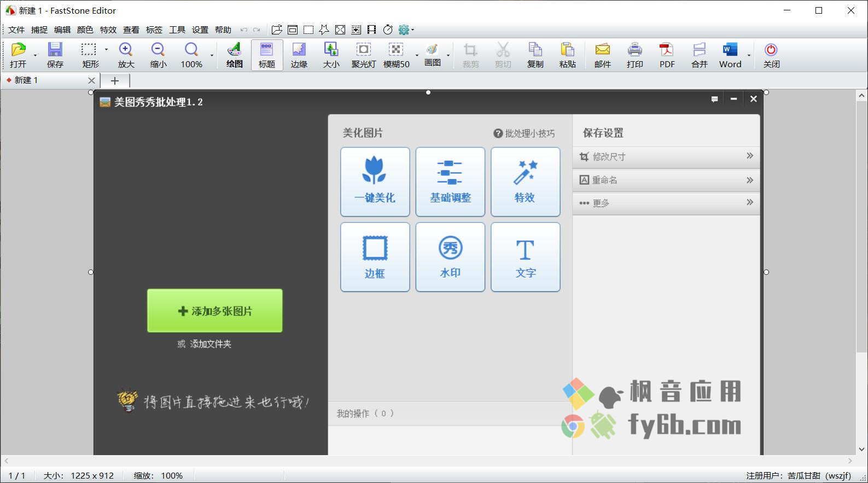Set zoom to 100% in toolbar

click(191, 55)
